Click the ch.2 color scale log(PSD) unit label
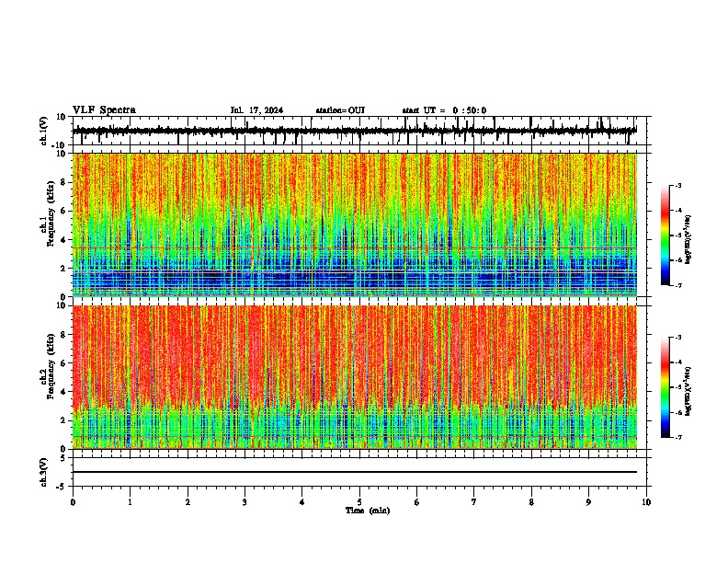 tap(688, 391)
